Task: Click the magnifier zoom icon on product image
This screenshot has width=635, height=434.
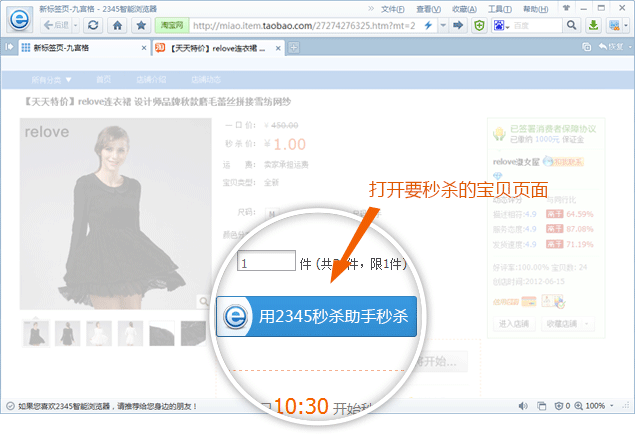Action: [x=204, y=301]
